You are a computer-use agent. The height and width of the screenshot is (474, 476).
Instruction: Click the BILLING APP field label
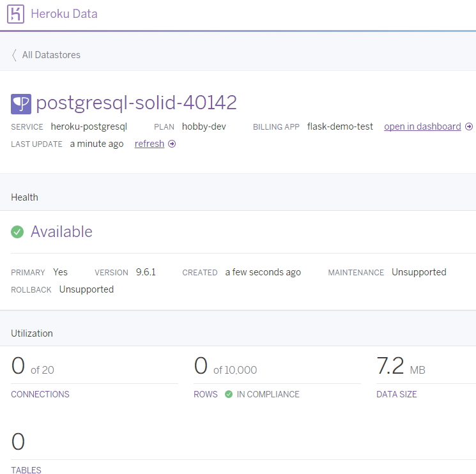tap(276, 127)
